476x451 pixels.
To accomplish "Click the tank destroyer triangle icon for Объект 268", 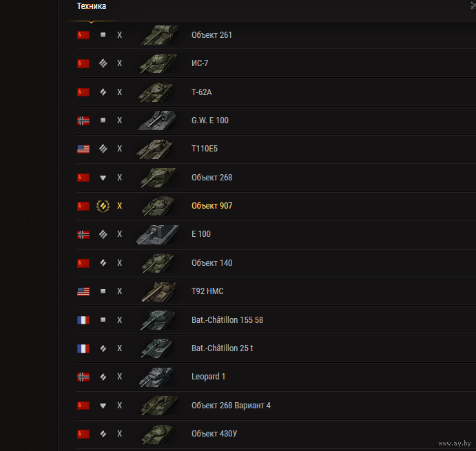I will coord(103,178).
